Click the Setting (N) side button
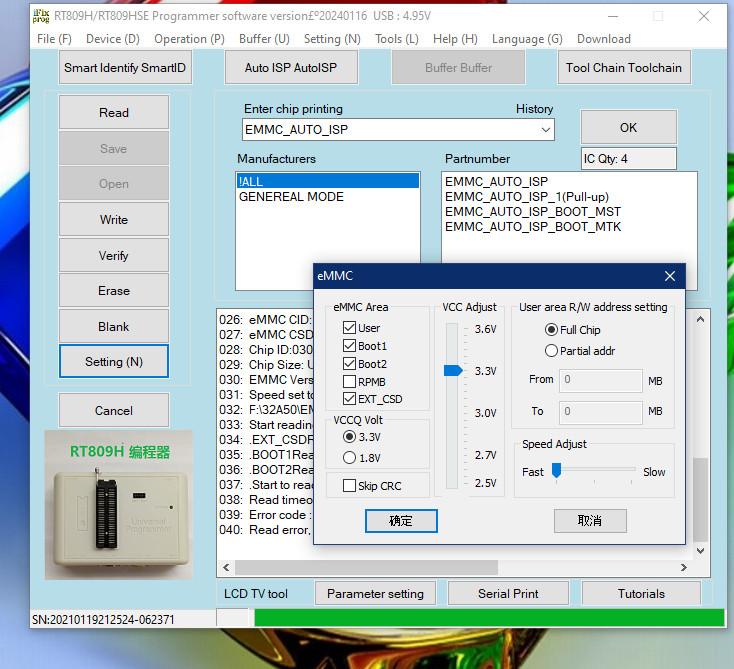The image size is (734, 669). point(114,361)
